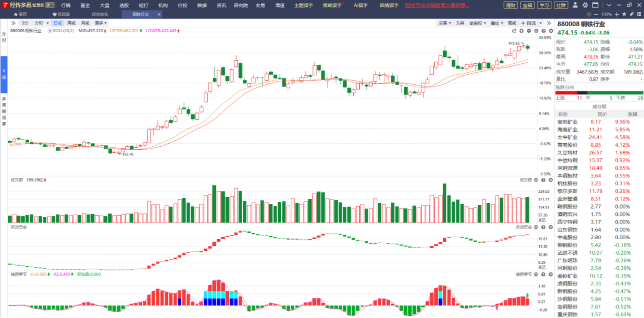This screenshot has height=318, width=644.
Task: Switch chart to 月线 monthly period
Action: (85, 23)
